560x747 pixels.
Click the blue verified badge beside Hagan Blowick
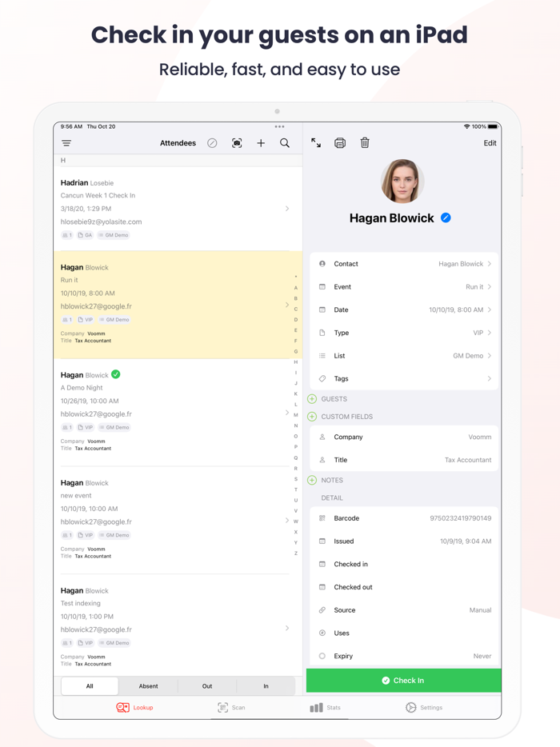coord(446,218)
